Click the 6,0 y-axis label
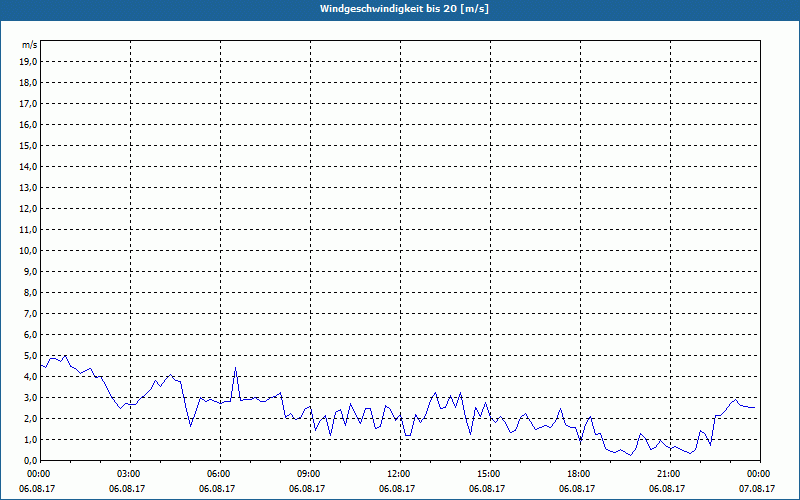 point(30,335)
